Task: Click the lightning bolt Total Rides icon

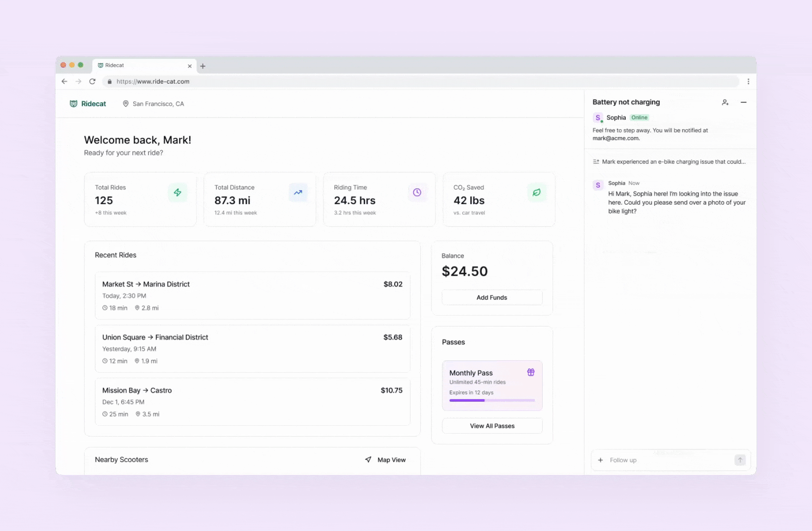Action: coord(177,192)
